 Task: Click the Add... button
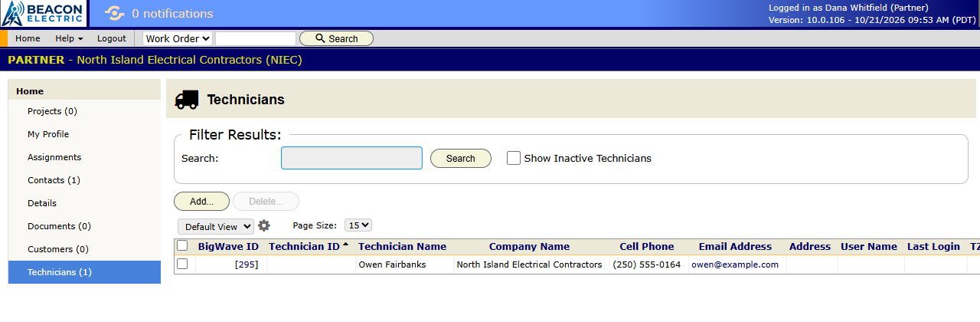pos(201,202)
